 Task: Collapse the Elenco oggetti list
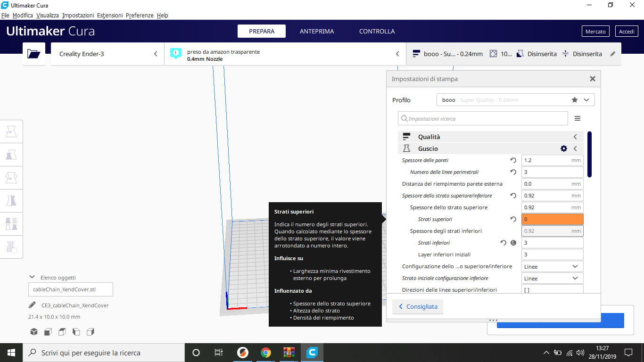32,277
